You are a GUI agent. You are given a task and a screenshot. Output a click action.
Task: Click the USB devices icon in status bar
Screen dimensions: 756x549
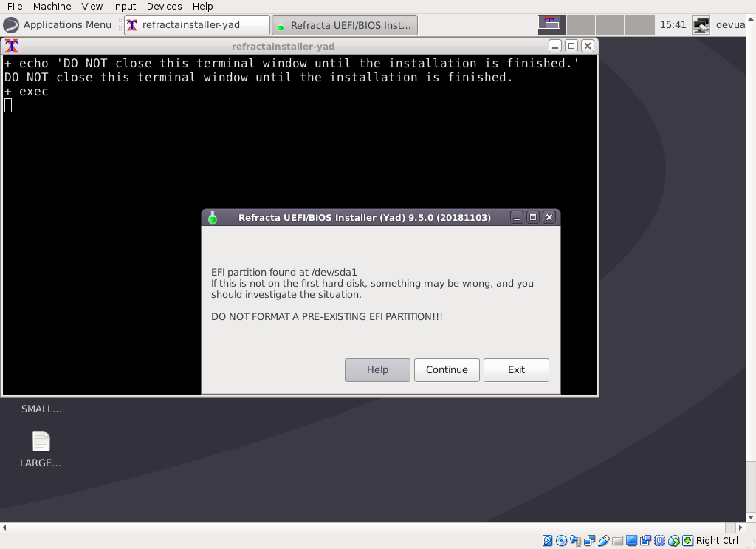pos(603,541)
